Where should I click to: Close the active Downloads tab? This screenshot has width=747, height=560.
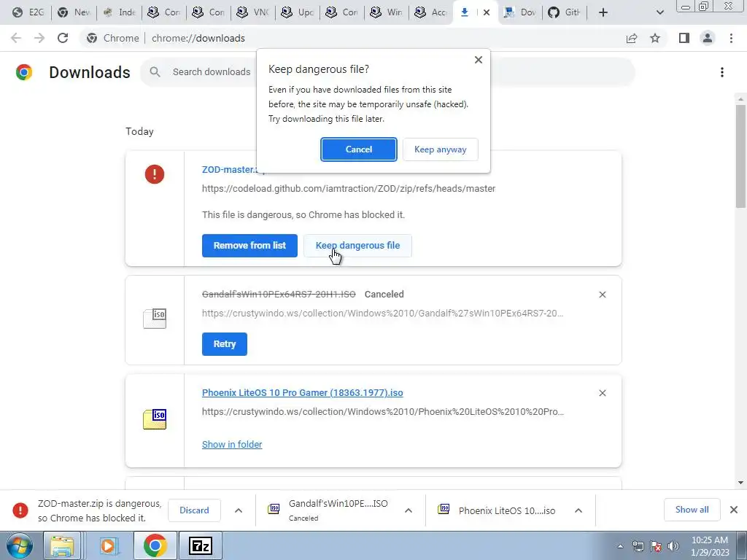[487, 12]
